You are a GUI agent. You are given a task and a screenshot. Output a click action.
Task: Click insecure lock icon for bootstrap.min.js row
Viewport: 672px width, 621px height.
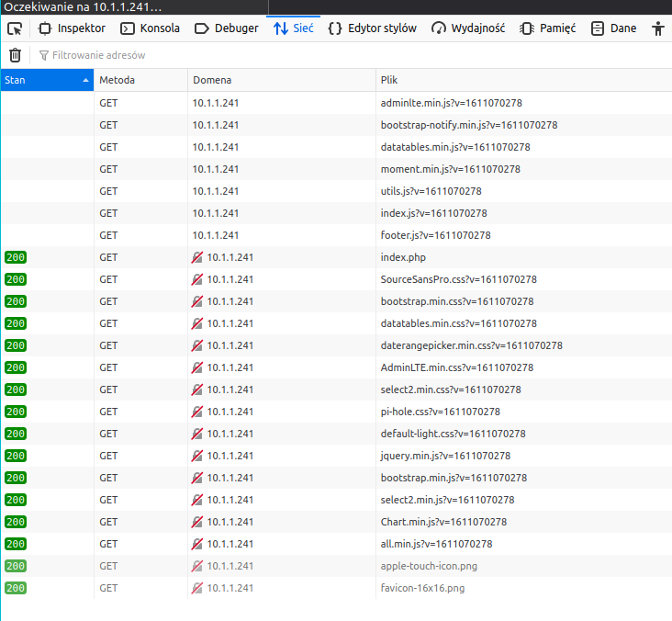197,478
